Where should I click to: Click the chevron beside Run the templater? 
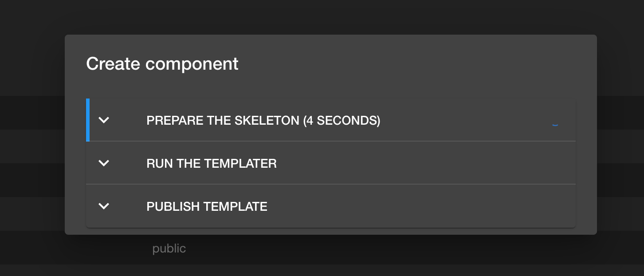coord(104,163)
